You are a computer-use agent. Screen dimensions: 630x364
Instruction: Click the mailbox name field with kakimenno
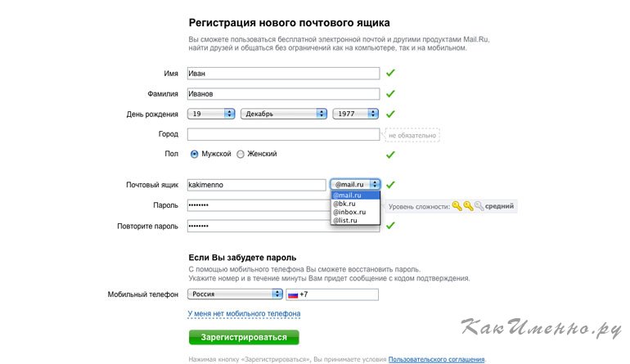(256, 185)
